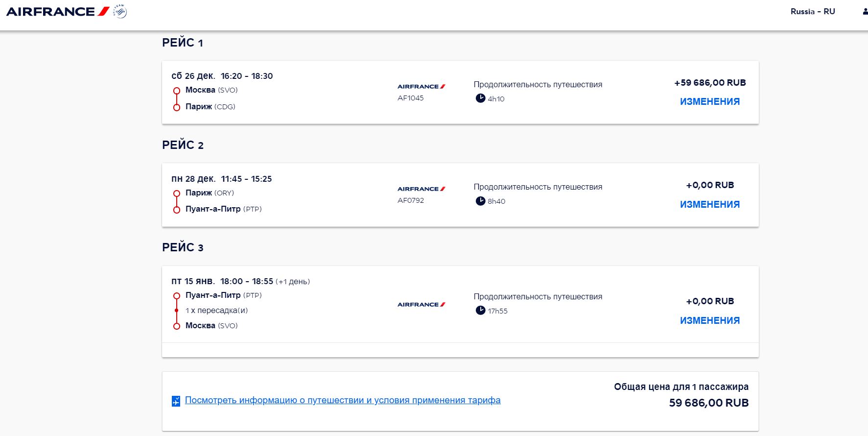Image resolution: width=868 pixels, height=436 pixels.
Task: Click the airplane icon next to fare conditions
Action: pos(176,401)
